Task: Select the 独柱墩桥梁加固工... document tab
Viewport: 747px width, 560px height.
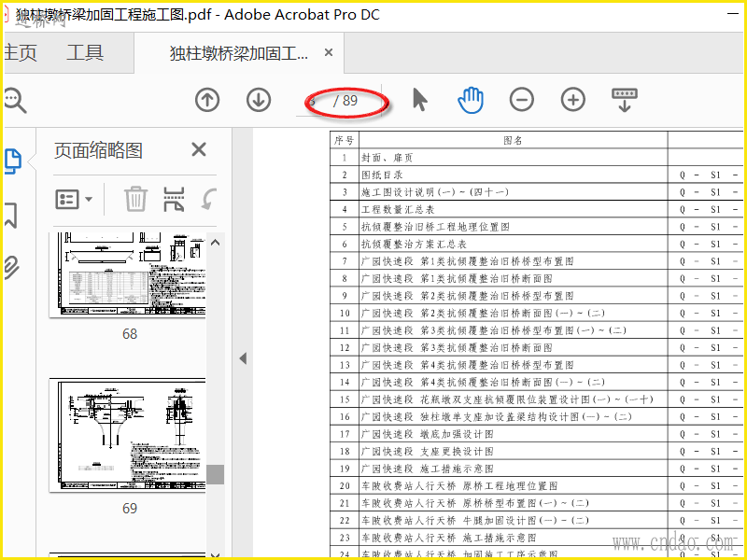Action: [239, 53]
